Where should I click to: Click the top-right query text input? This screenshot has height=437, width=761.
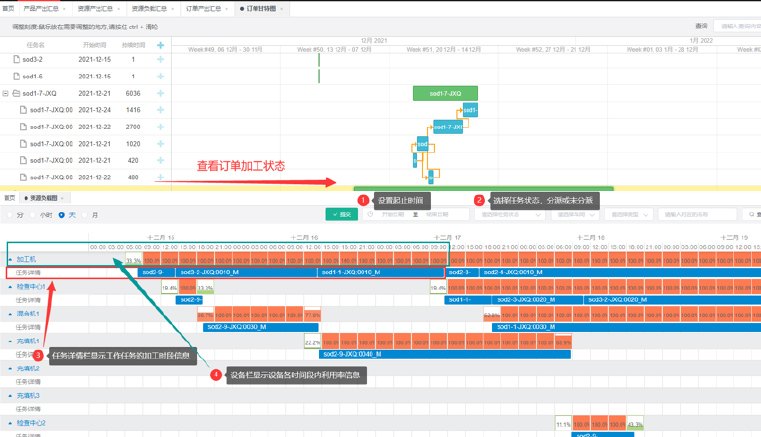pyautogui.click(x=738, y=26)
